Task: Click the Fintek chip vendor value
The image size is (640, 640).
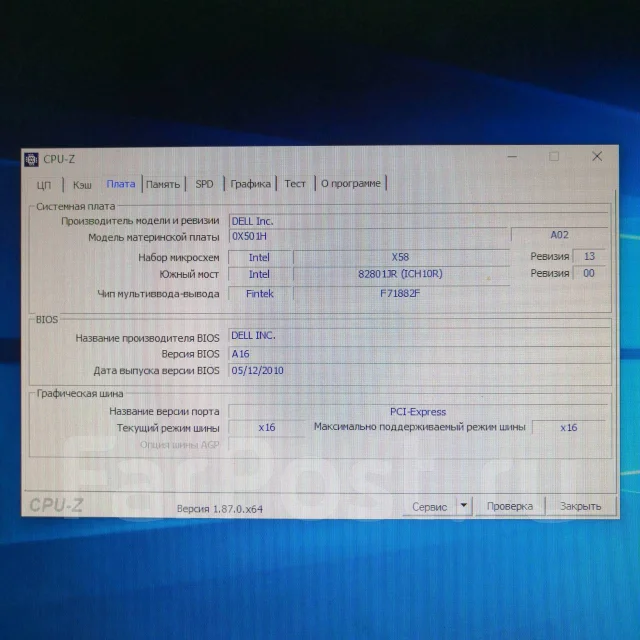Action: point(260,294)
